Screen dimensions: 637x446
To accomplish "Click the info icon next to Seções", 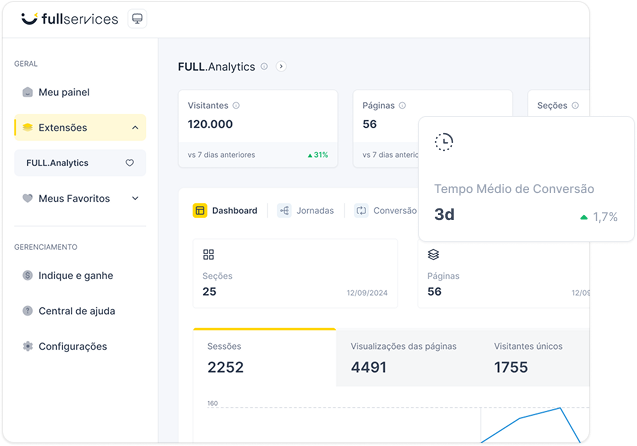I will pos(577,105).
